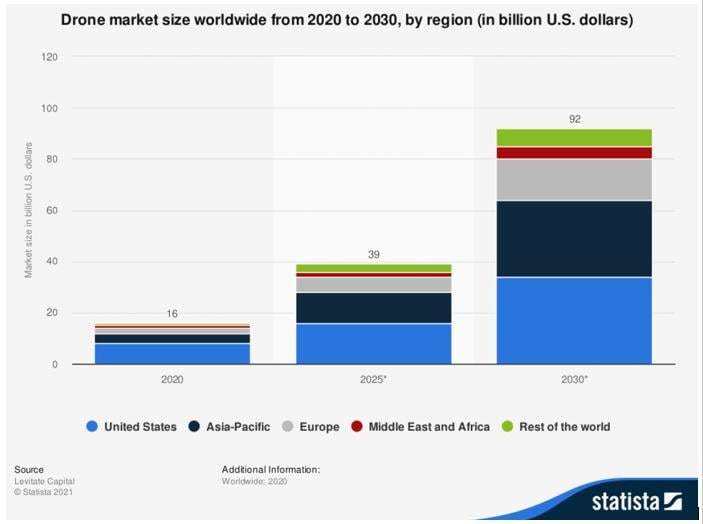Toggle Rest of the world legend dot
Image resolution: width=703 pixels, height=524 pixels.
507,427
